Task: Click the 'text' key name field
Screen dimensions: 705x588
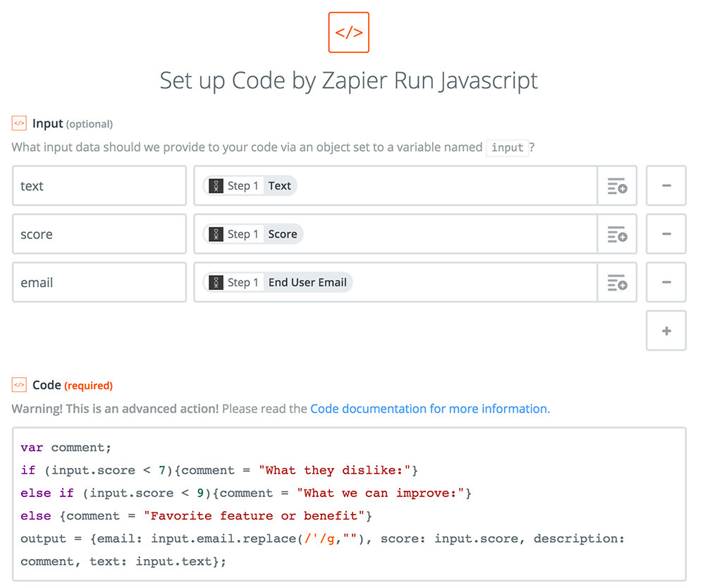Action: [99, 185]
